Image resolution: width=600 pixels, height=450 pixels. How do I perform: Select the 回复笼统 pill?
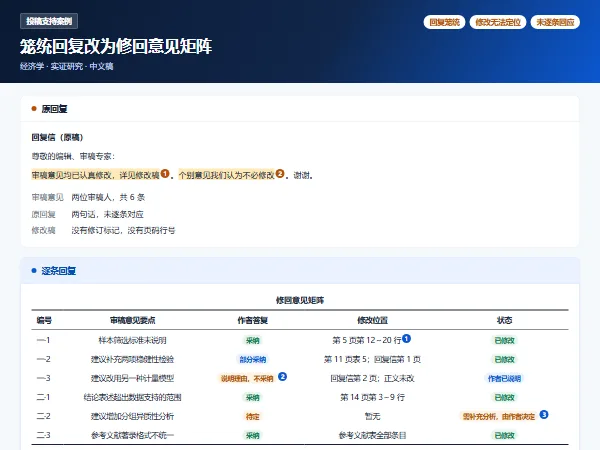(444, 22)
